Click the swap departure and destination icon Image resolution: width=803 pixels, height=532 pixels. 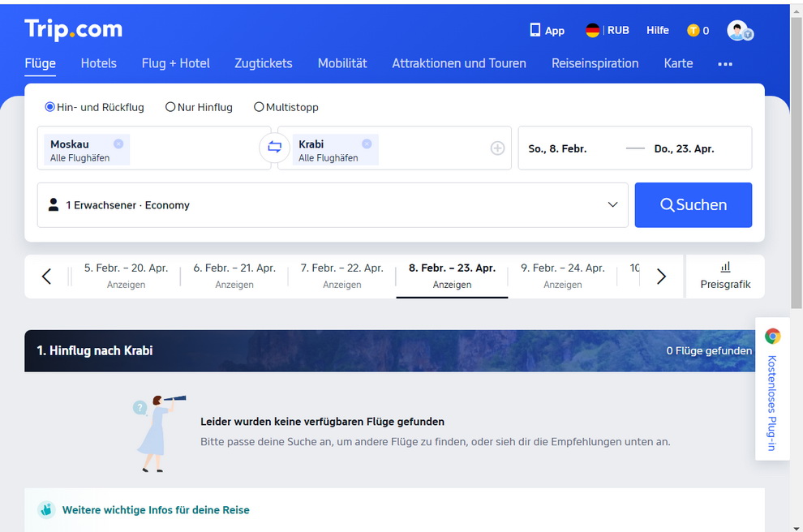click(x=274, y=148)
